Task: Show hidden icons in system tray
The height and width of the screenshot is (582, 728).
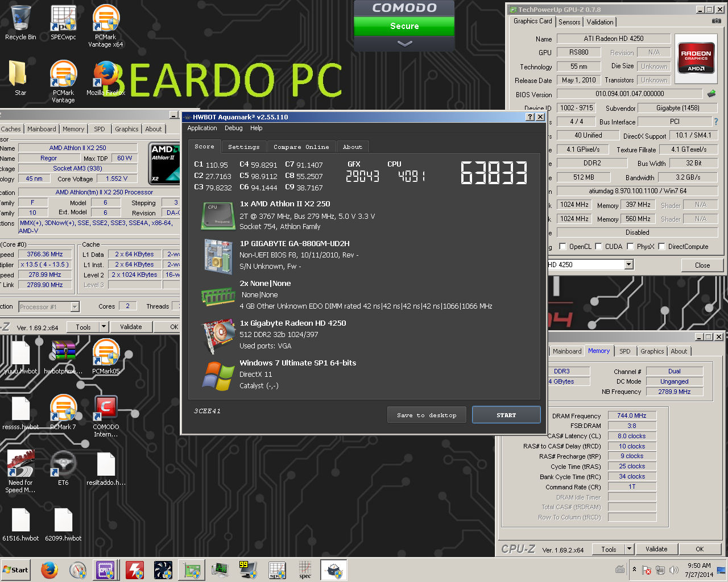Action: [x=634, y=570]
